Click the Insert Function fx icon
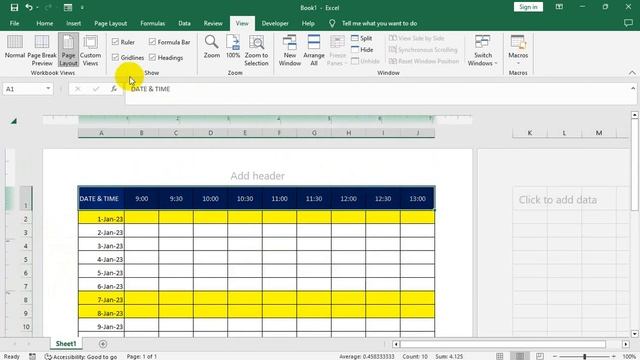 click(114, 89)
